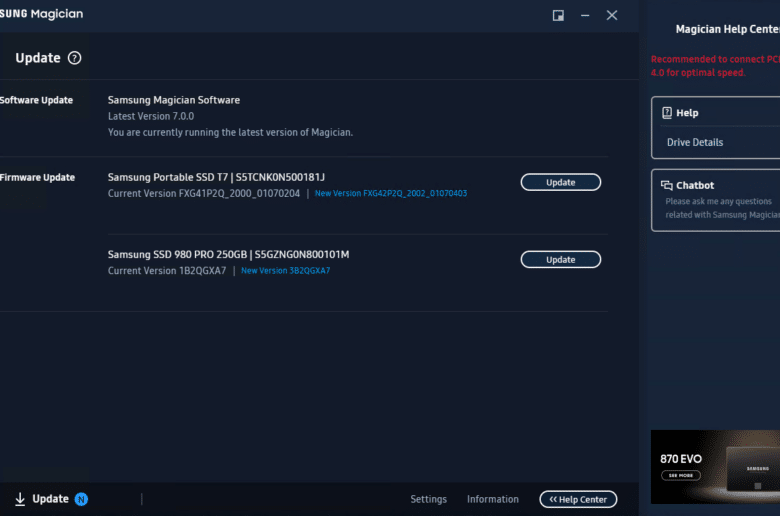This screenshot has width=780, height=516.
Task: Click the Help book icon
Action: coord(667,113)
